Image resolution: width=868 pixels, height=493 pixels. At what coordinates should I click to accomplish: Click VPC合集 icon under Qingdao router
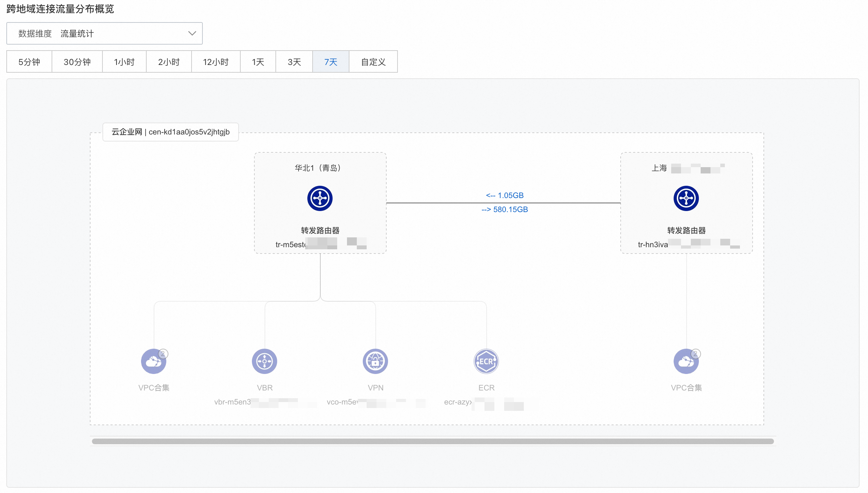(153, 362)
